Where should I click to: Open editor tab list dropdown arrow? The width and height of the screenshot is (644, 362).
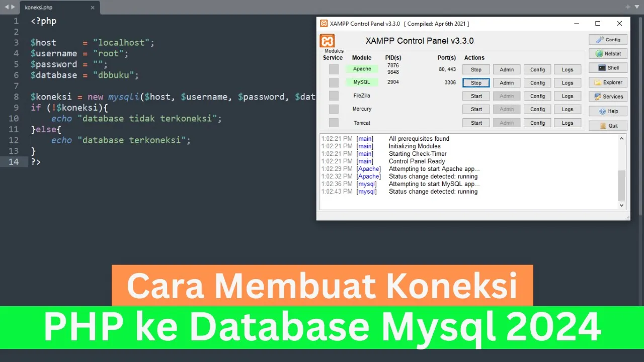(x=636, y=7)
